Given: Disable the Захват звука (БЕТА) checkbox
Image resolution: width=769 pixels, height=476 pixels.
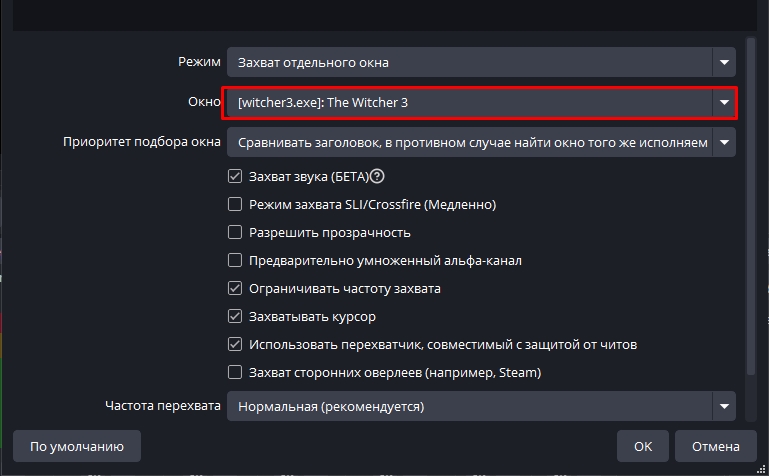Looking at the screenshot, I should tap(235, 177).
